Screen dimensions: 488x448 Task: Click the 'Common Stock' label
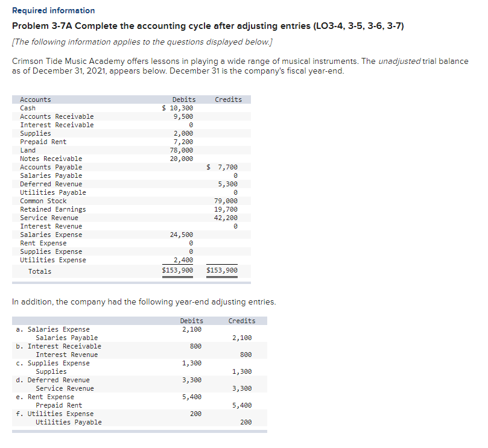point(43,201)
